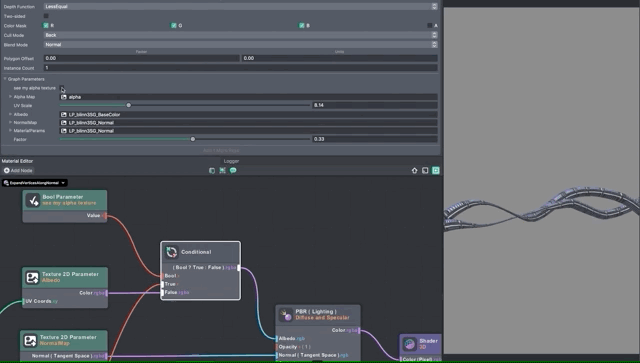This screenshot has width=640, height=363.
Task: Click the home icon in Material Editor toolbar
Action: [415, 170]
